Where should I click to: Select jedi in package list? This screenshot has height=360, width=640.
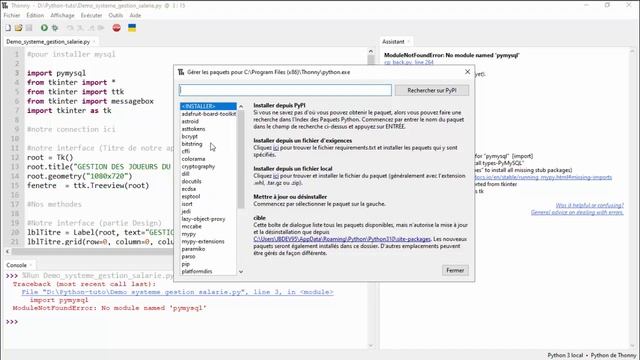(x=186, y=211)
